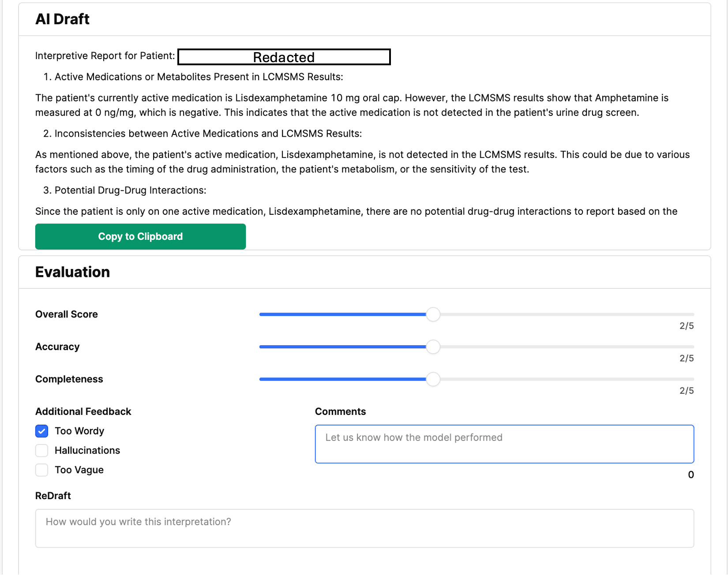Click the Overall Score 2/5 value

(x=686, y=326)
